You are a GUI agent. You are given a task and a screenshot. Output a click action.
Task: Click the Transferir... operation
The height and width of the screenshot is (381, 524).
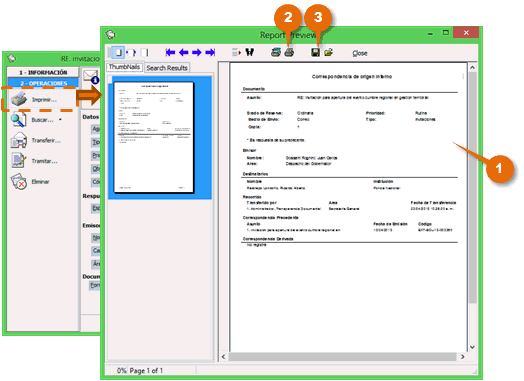pyautogui.click(x=35, y=140)
